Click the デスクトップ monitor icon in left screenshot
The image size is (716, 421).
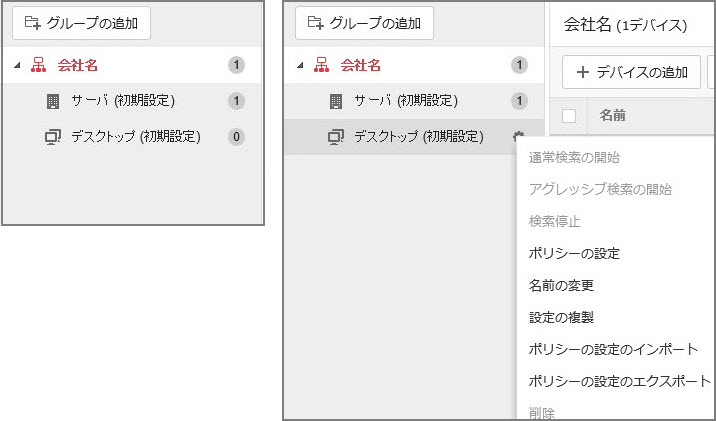(x=53, y=137)
